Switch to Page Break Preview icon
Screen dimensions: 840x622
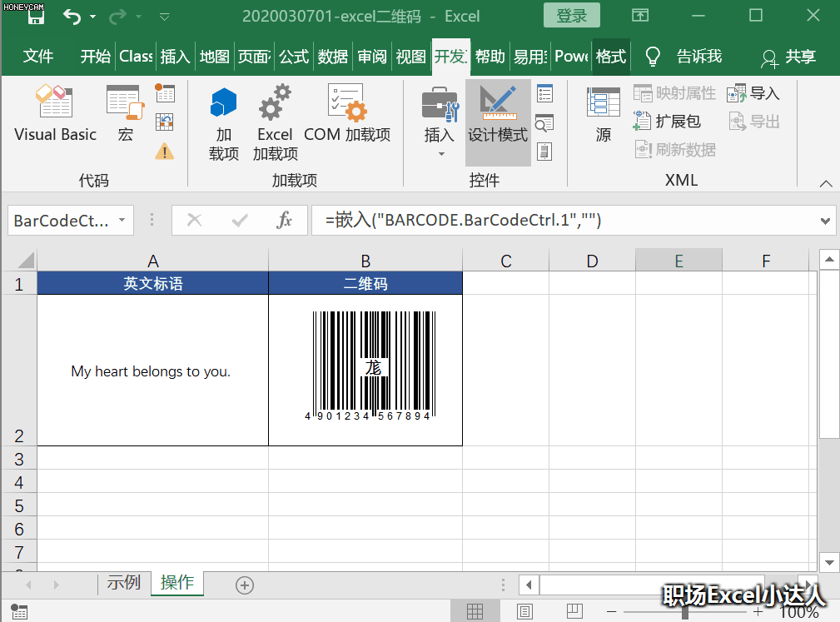coord(574,611)
